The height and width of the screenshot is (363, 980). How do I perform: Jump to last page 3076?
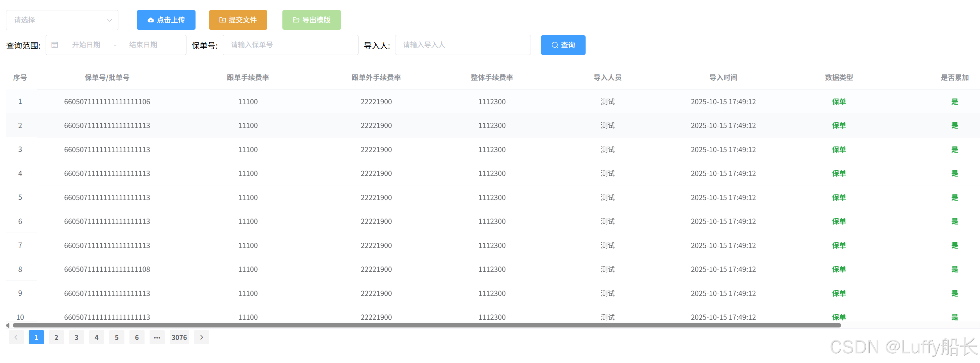[x=179, y=338]
